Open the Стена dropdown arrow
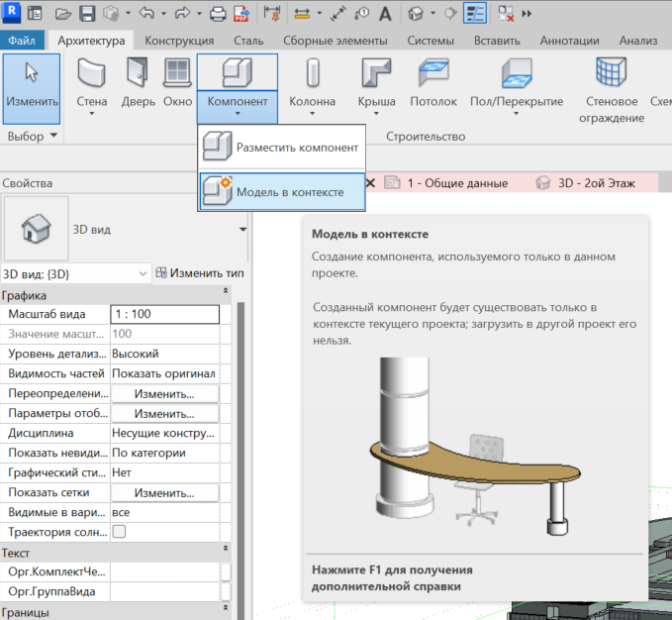672x620 pixels. click(92, 114)
